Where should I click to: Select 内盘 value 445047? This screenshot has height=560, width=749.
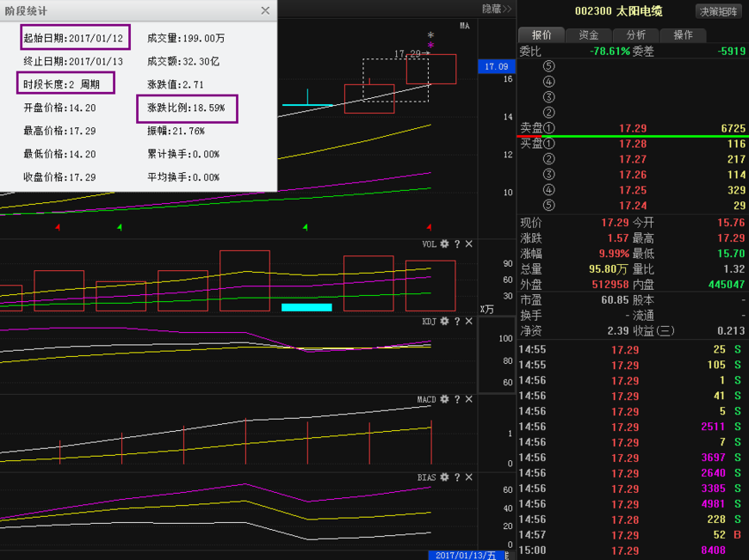[727, 285]
